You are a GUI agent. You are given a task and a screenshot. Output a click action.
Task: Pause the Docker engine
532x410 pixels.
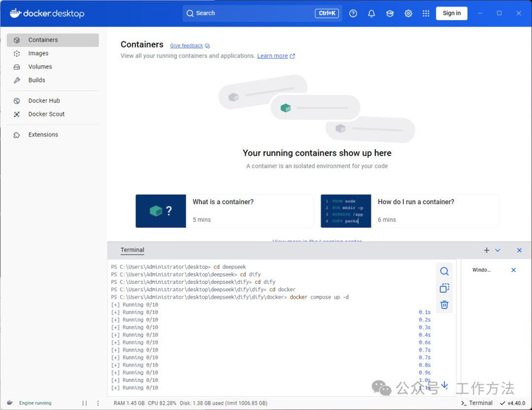click(85, 403)
